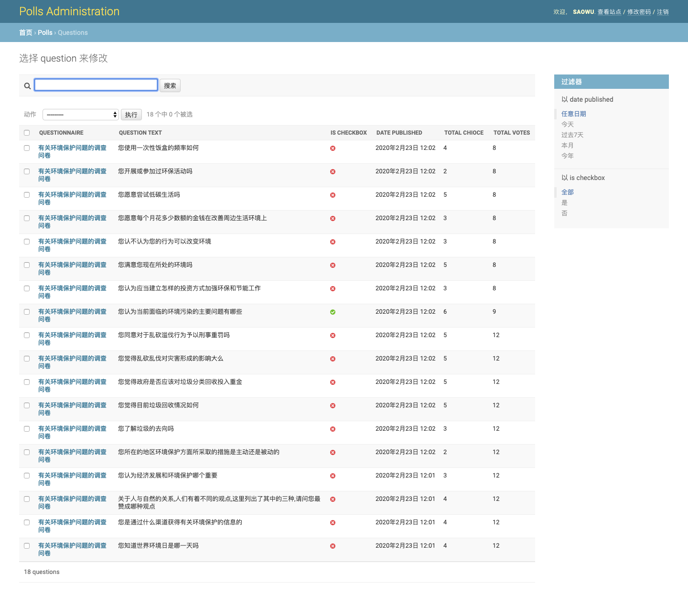Check the checkbox for the first question row
The image size is (688, 616).
[27, 148]
